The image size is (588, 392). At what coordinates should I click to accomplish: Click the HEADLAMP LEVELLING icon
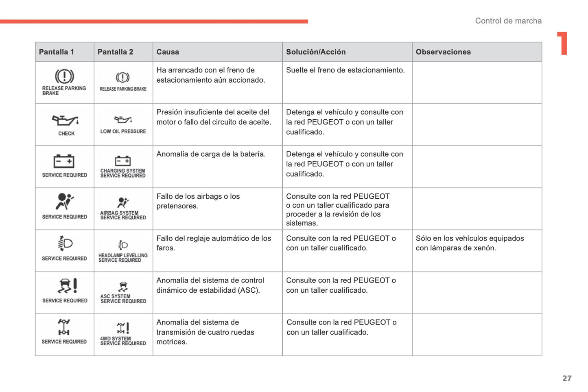123,245
